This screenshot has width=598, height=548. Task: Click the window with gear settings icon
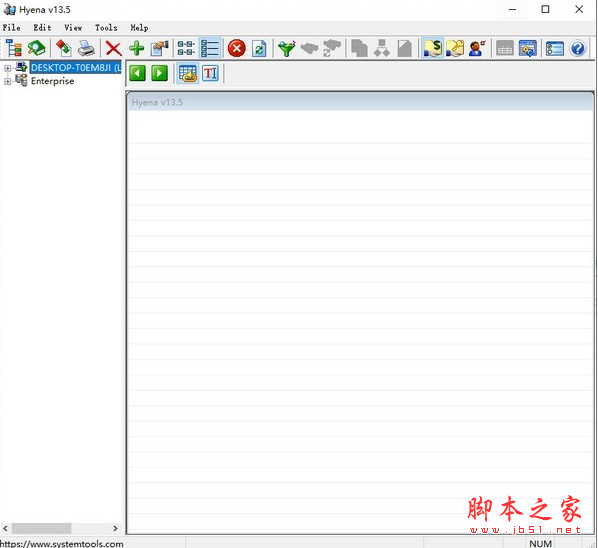(x=528, y=48)
